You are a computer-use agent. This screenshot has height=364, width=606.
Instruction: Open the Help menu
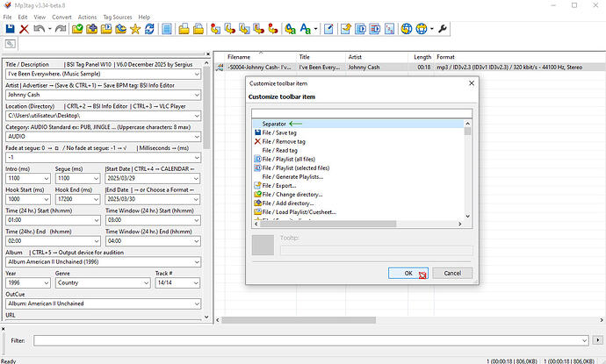[144, 17]
